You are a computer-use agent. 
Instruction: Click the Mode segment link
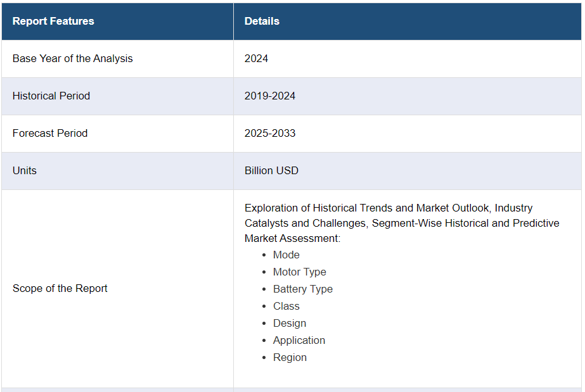(286, 255)
